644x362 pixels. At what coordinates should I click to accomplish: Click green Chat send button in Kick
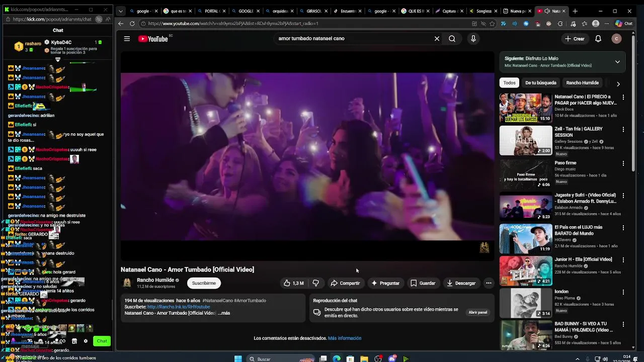(x=102, y=341)
